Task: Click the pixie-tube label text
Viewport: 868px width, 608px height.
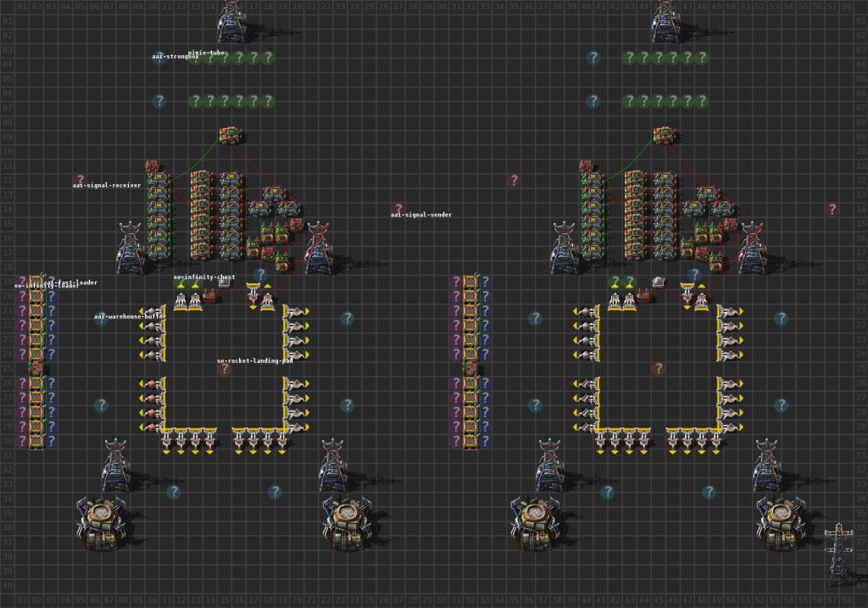Action: (x=207, y=53)
